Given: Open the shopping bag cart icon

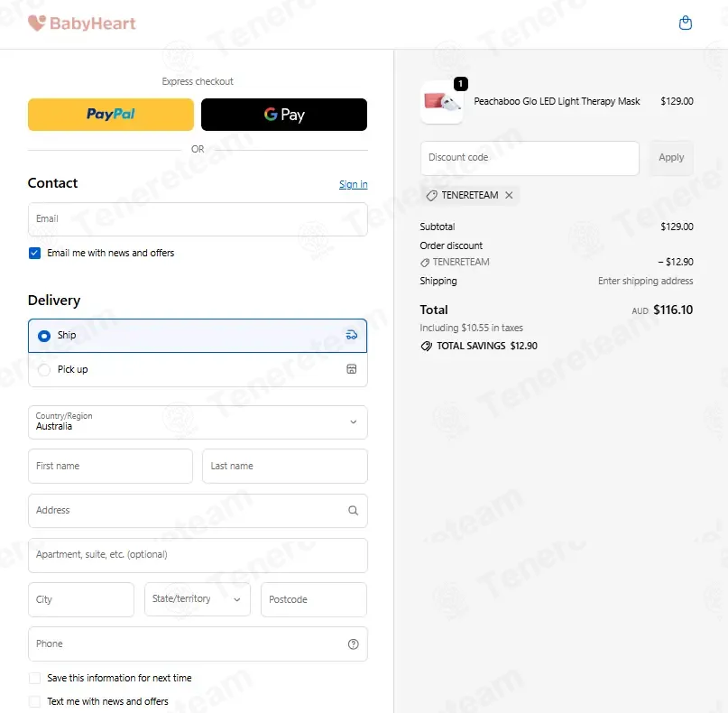Looking at the screenshot, I should 686,23.
